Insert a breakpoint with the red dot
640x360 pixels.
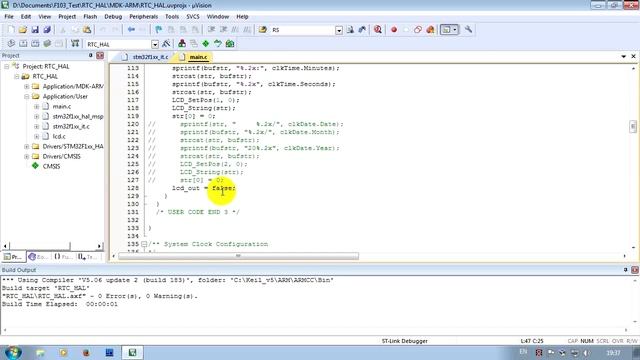(394, 29)
